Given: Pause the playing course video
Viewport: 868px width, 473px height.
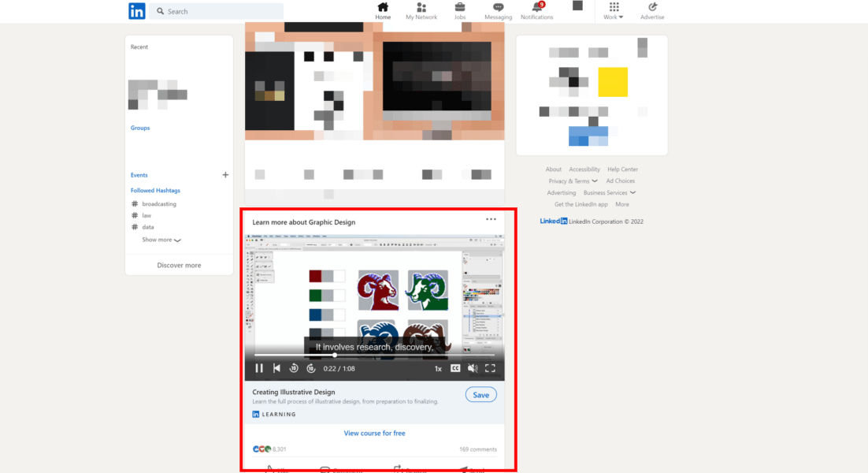Looking at the screenshot, I should coord(259,367).
